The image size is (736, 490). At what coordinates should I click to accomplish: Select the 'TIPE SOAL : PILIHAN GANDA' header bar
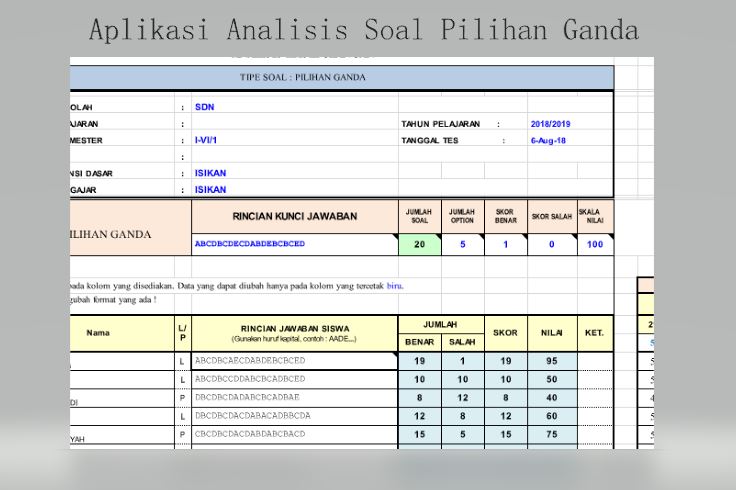pos(342,77)
